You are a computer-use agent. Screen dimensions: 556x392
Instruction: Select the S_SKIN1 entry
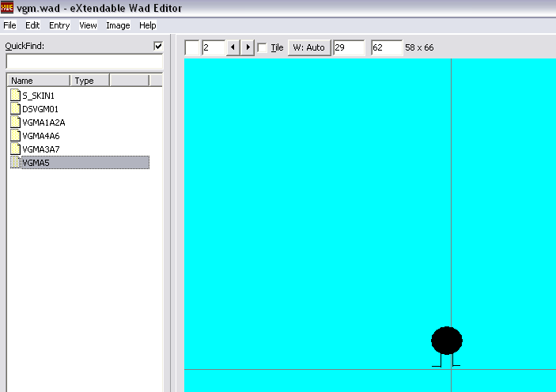coord(38,96)
